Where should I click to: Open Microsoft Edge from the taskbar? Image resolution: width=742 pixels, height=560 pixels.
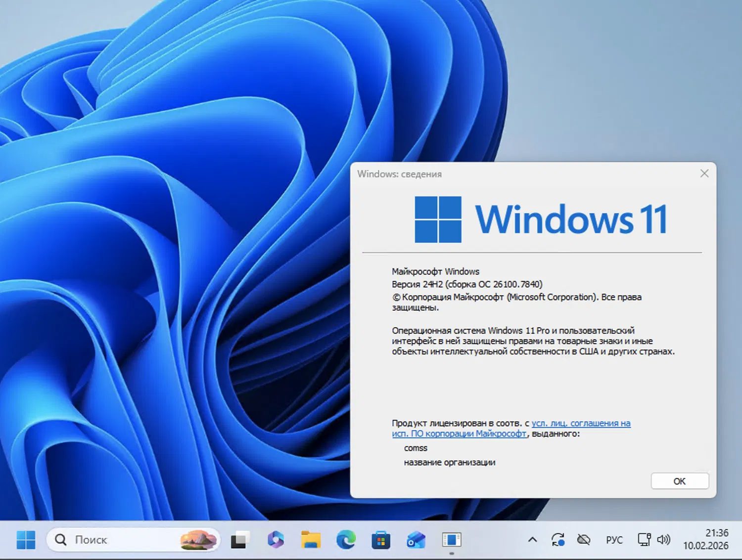pyautogui.click(x=346, y=540)
